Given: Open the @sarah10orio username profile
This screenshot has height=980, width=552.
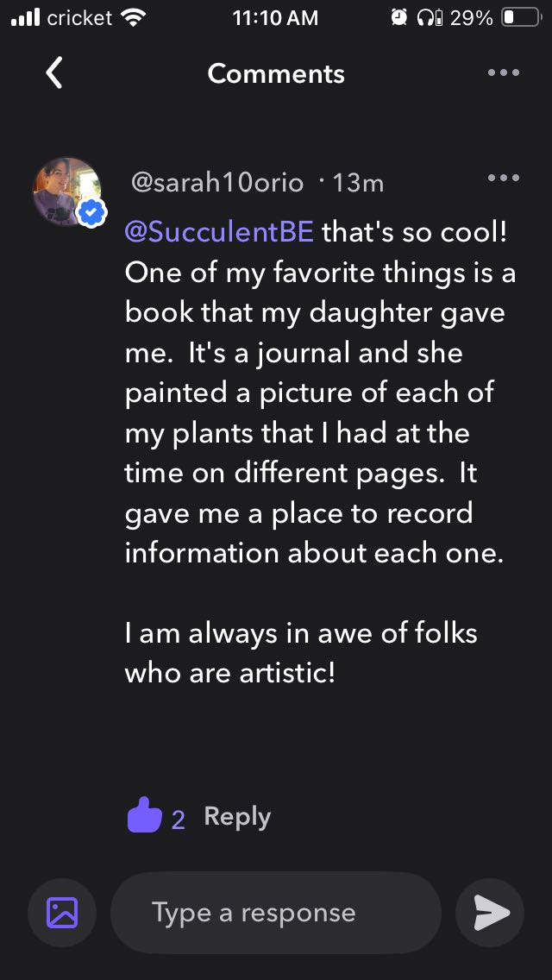Looking at the screenshot, I should (x=216, y=183).
